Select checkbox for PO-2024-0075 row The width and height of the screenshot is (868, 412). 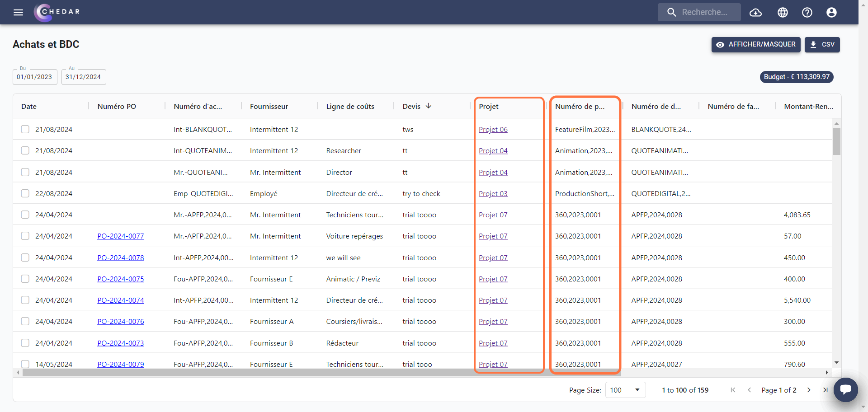(25, 279)
